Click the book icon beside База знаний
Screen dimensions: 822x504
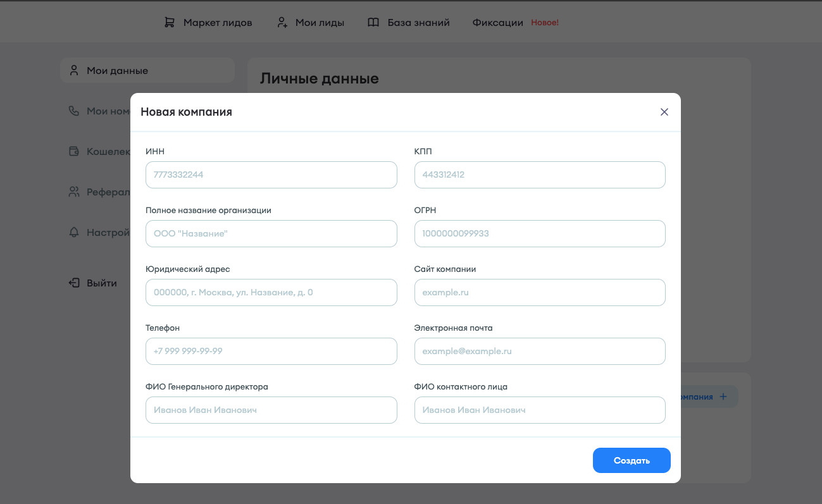point(373,23)
